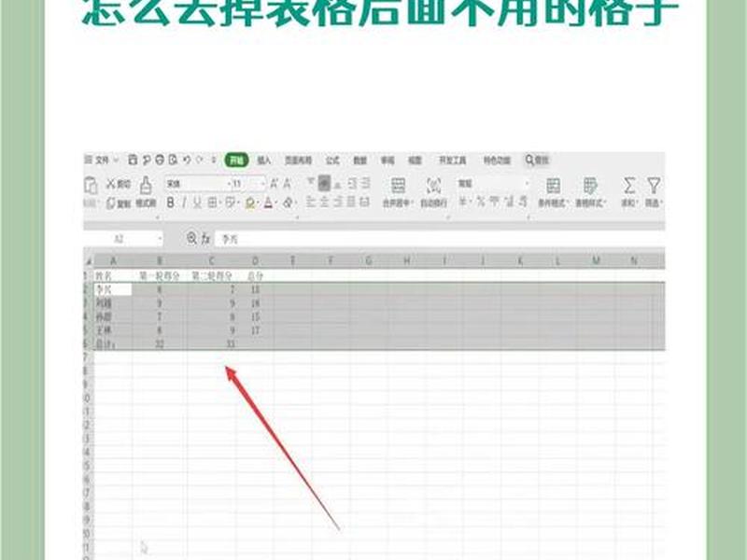This screenshot has width=747, height=560.
Task: Open the 条件格式 Conditional Formatting dropdown
Action: (553, 193)
